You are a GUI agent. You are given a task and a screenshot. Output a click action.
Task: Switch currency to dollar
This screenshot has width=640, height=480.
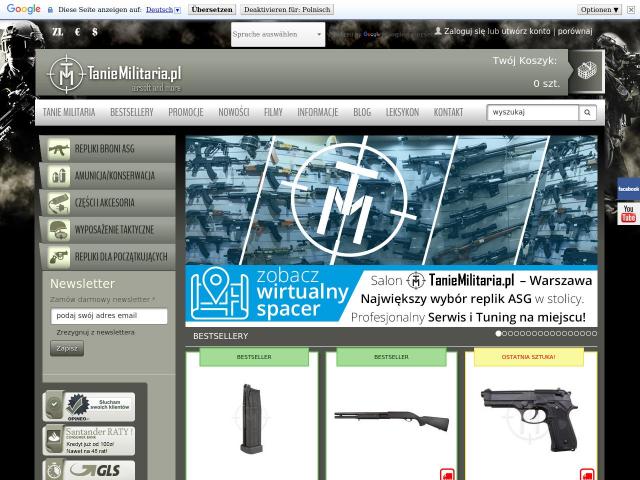pos(95,31)
